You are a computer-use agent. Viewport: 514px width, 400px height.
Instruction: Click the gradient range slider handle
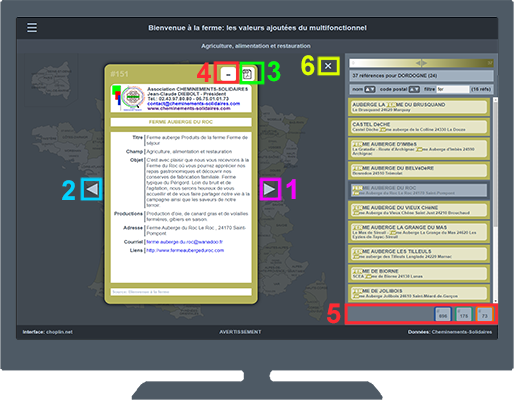click(x=421, y=63)
